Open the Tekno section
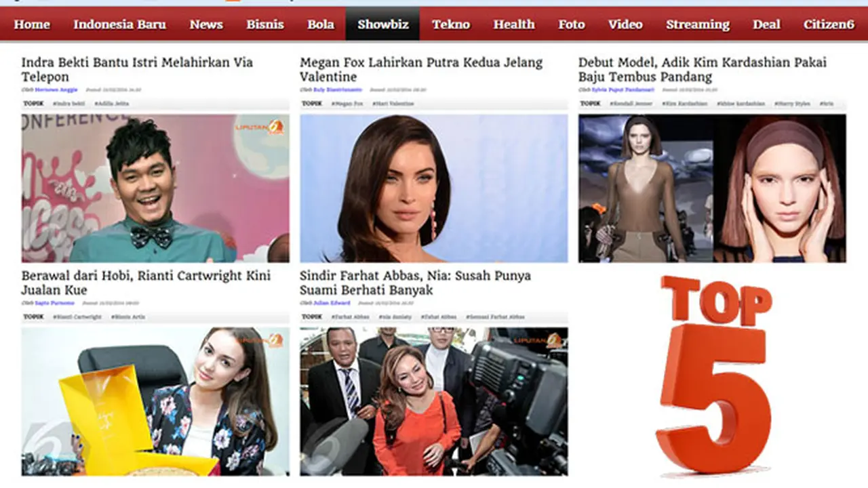Screen dimensions: 868x488 click(451, 24)
